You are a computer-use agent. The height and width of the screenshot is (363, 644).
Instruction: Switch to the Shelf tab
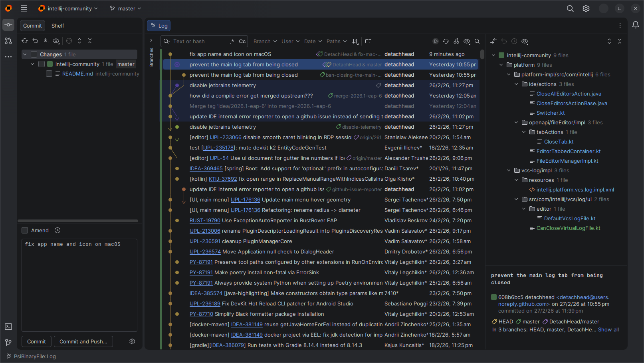(x=57, y=26)
